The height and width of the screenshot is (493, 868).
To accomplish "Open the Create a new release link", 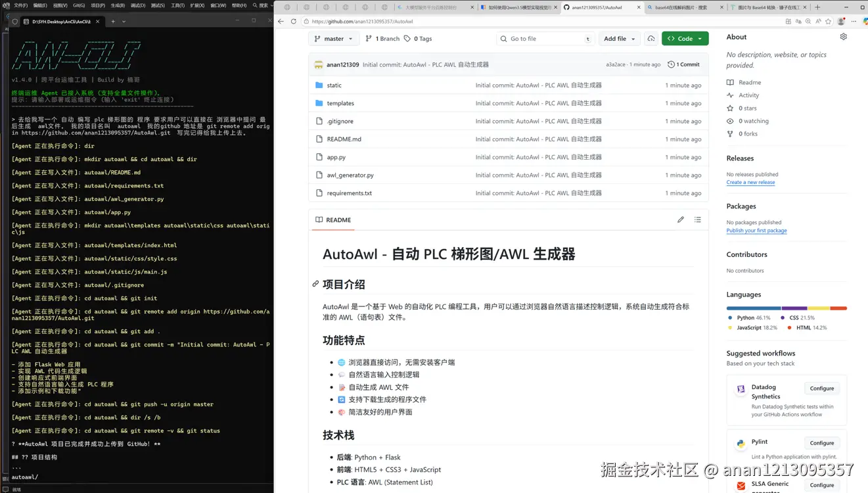I will (x=750, y=182).
